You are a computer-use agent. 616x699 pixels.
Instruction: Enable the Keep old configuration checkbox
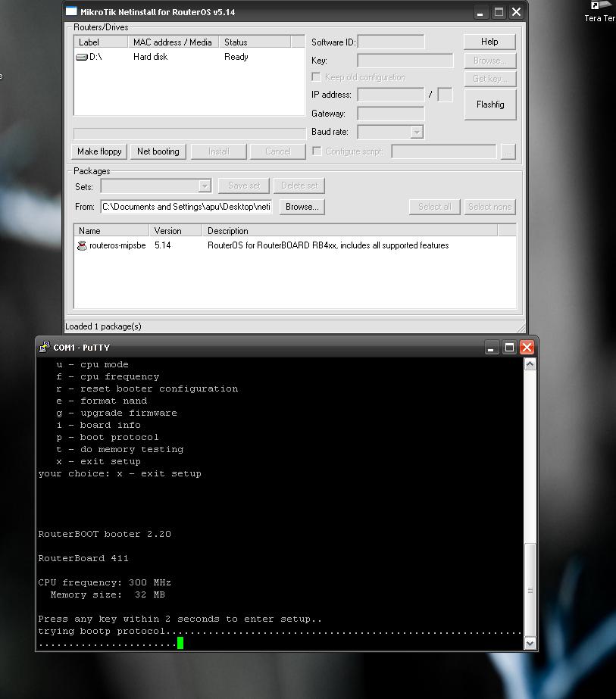point(315,76)
